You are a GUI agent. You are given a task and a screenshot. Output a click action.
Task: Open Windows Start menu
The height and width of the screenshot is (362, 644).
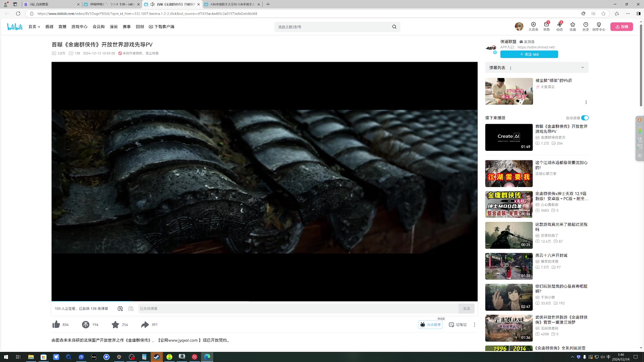[x=6, y=357]
